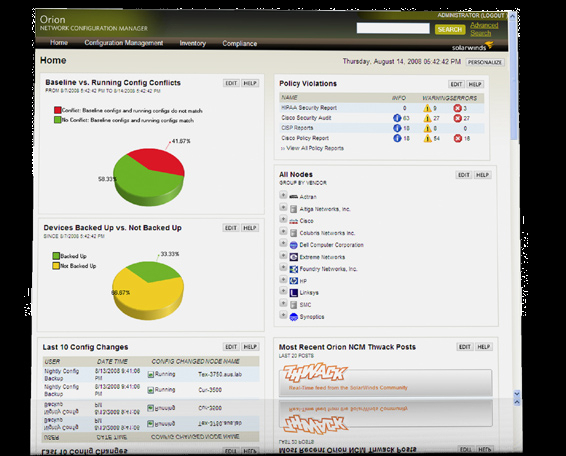Edit the Baseline vs. Running Config Conflicts panel

(231, 83)
